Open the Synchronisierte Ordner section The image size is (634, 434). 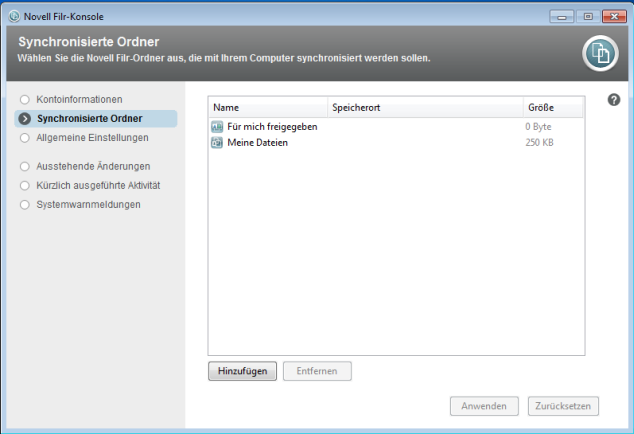(x=96, y=119)
